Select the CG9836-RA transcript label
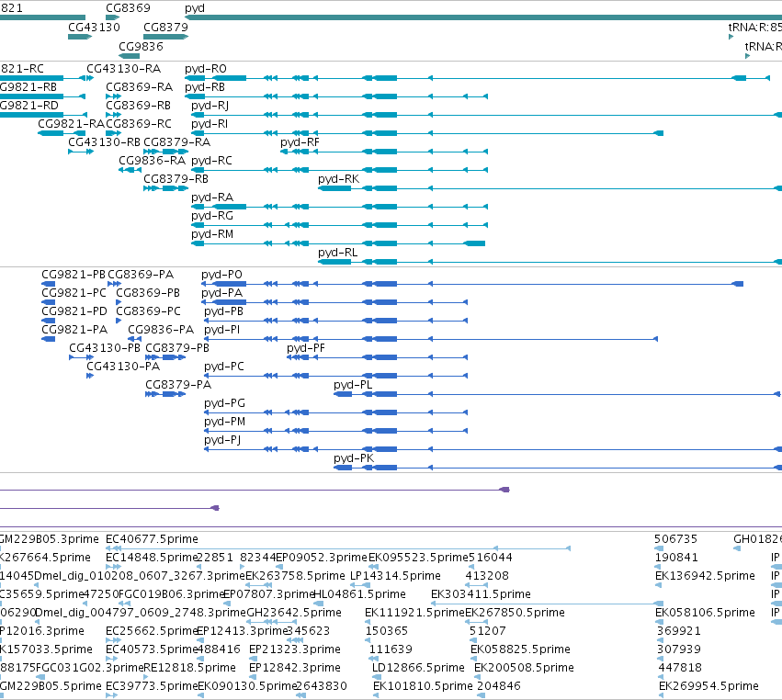The height and width of the screenshot is (700, 782). click(153, 161)
